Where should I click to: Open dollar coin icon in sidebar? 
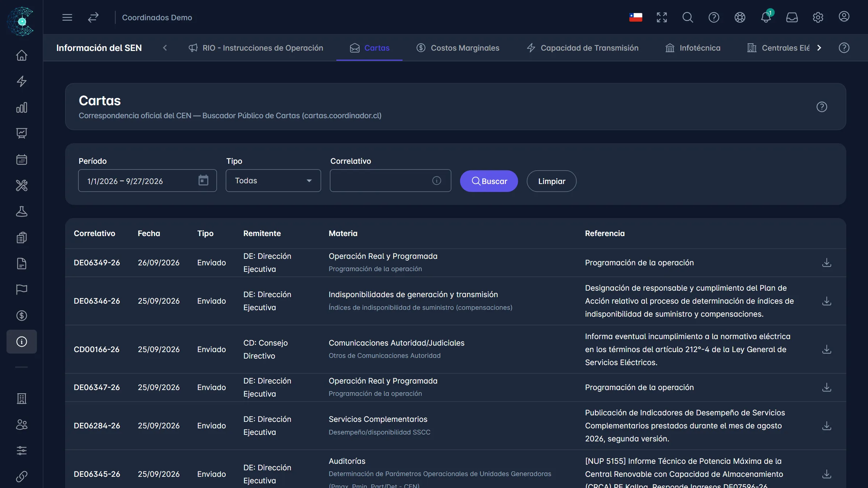22,316
